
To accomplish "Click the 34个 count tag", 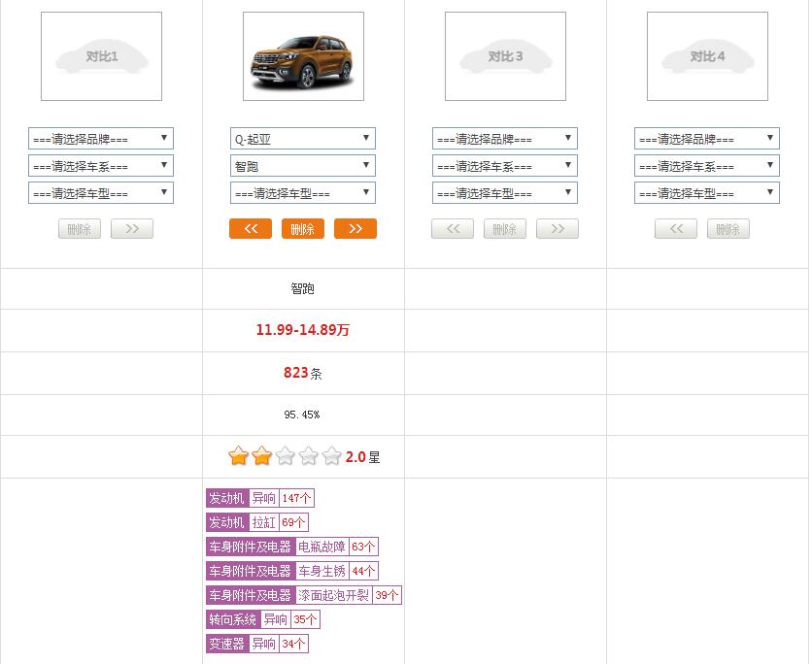I will (x=293, y=644).
